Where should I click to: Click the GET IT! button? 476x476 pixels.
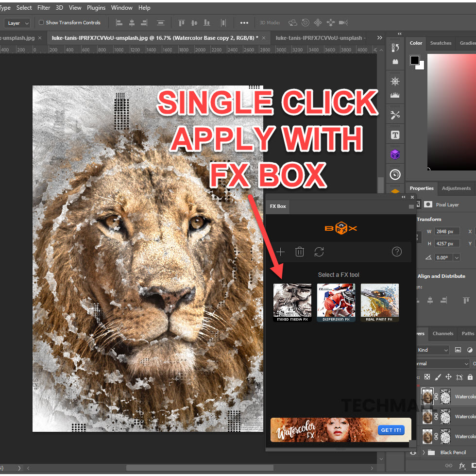coord(391,430)
